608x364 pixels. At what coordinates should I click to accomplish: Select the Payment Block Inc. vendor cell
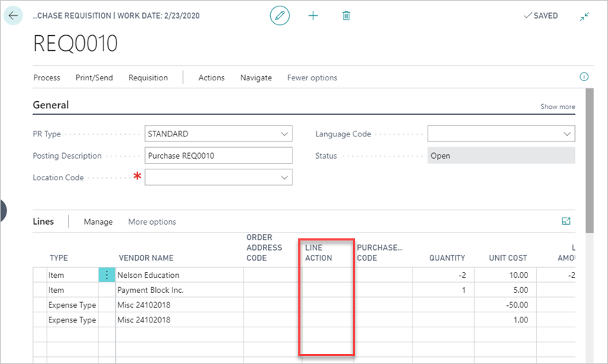click(178, 290)
